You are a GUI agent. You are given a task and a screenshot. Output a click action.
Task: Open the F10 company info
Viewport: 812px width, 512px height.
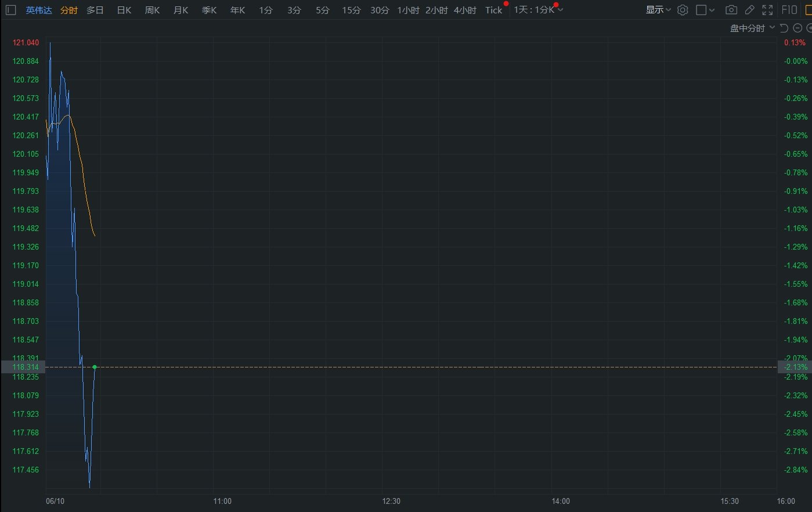789,10
